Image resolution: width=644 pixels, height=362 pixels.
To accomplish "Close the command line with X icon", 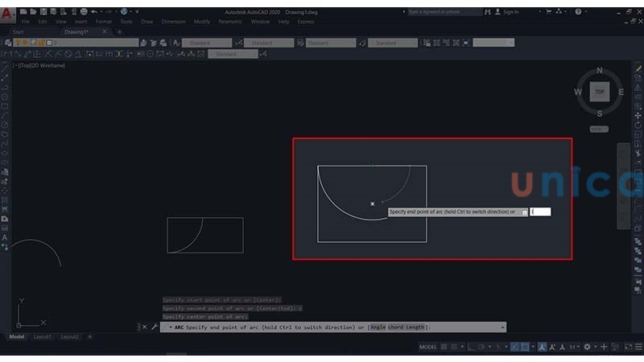I will (144, 327).
